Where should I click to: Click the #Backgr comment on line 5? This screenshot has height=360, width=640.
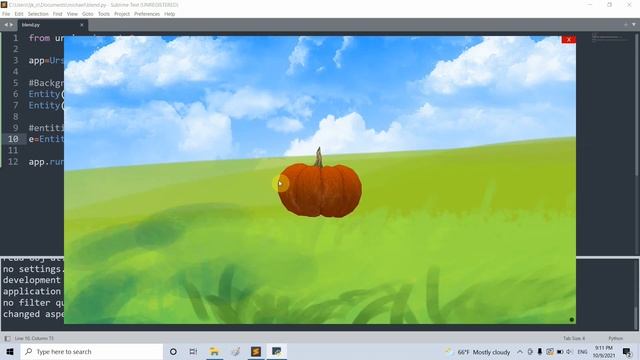[x=46, y=83]
